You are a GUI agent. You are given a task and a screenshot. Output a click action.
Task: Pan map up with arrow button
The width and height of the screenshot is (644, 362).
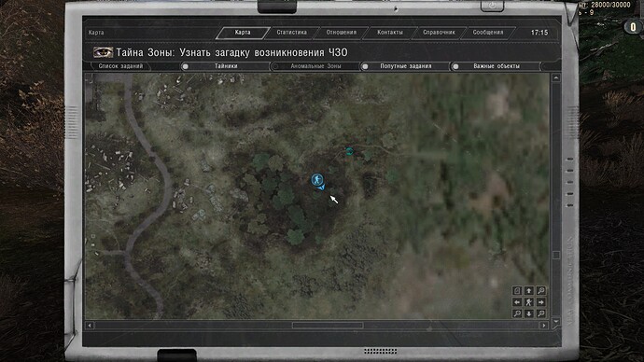529,291
